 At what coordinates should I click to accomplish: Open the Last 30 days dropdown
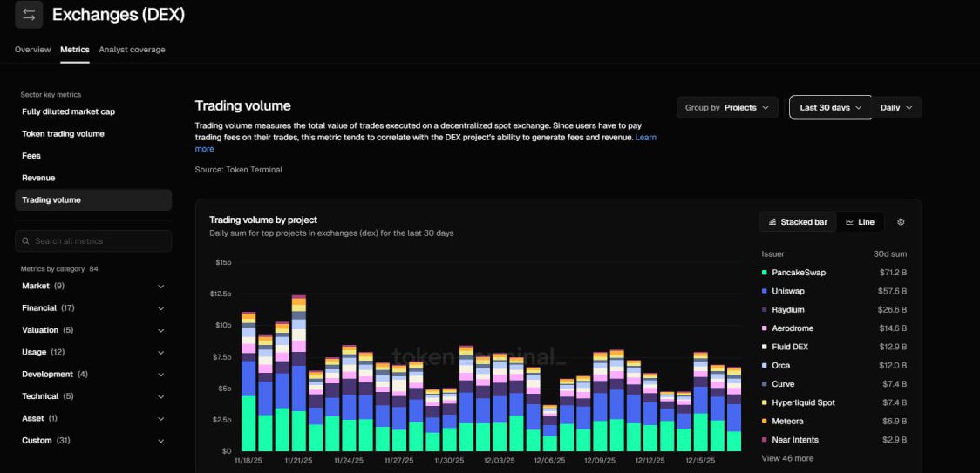pyautogui.click(x=831, y=107)
